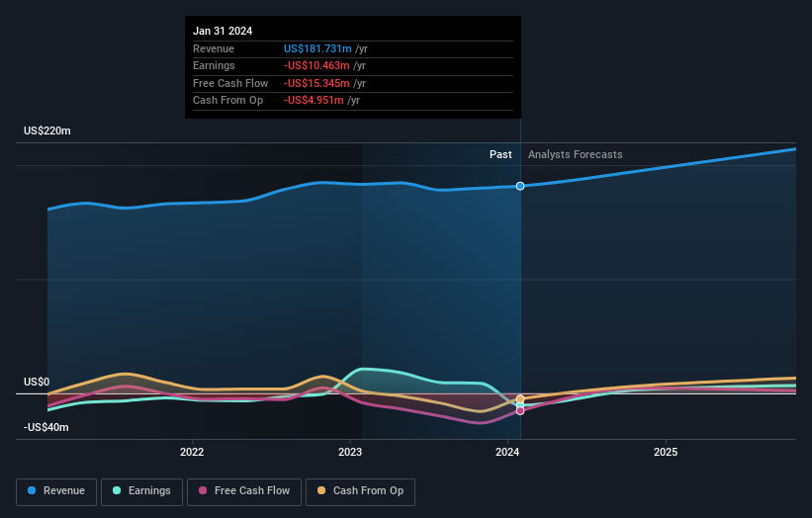This screenshot has width=812, height=518.
Task: Click the Free Cash Flow value -US$15.345m
Action: (316, 83)
